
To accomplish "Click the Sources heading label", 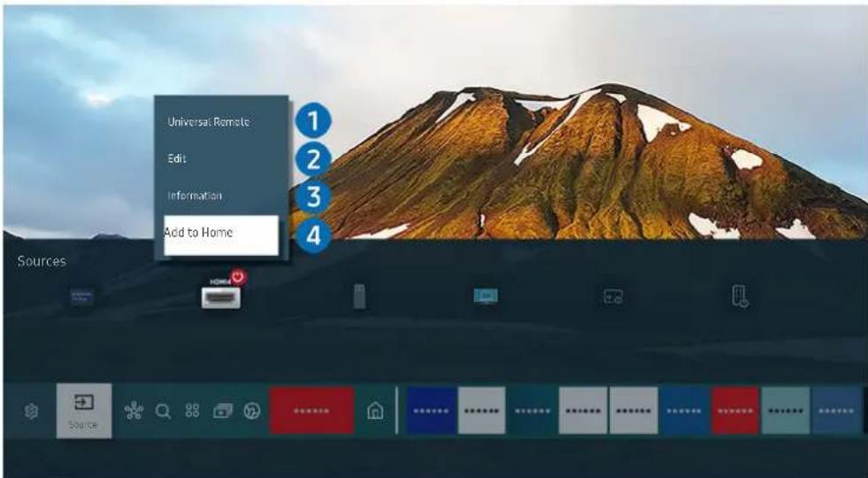I will point(42,261).
